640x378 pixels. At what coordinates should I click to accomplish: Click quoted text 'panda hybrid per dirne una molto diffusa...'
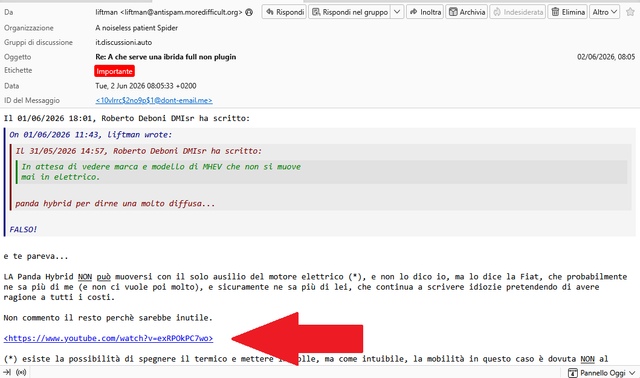point(115,204)
